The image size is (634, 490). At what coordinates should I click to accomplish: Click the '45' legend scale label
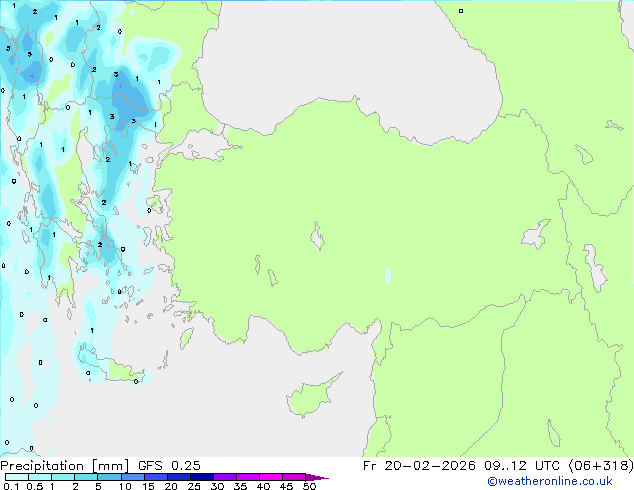click(x=286, y=486)
